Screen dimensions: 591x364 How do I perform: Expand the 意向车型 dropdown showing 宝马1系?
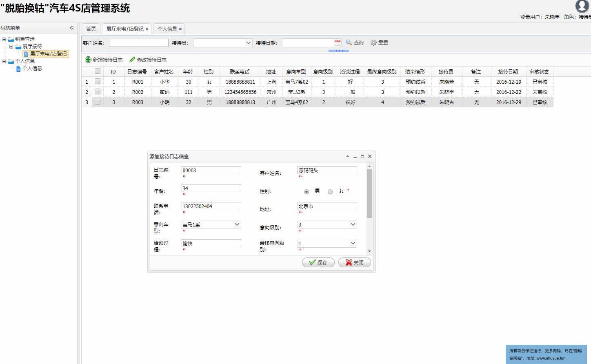(237, 224)
